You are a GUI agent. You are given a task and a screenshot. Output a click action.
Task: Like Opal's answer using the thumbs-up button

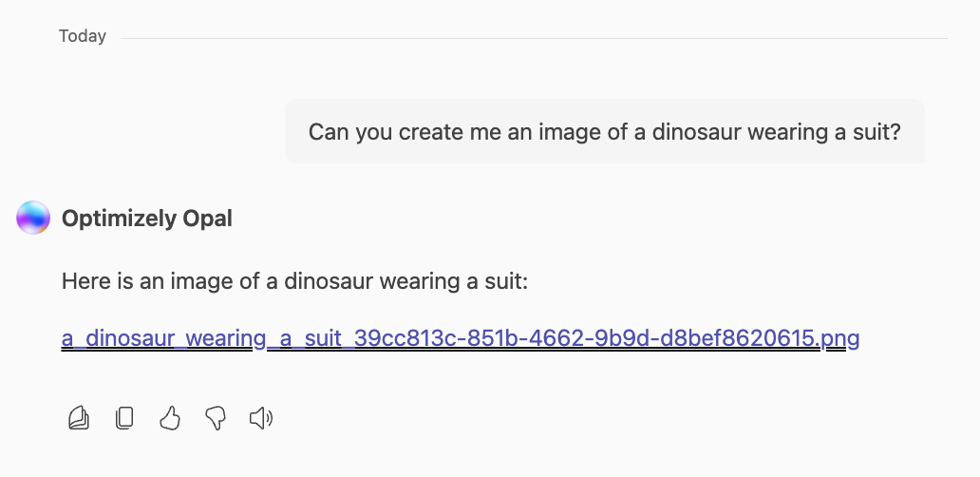coord(170,418)
